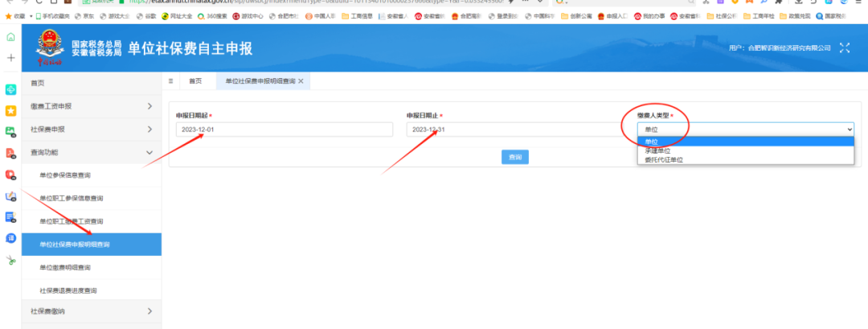Open the 社保公积 bookmark folder
This screenshot has width=868, height=329.
[722, 16]
